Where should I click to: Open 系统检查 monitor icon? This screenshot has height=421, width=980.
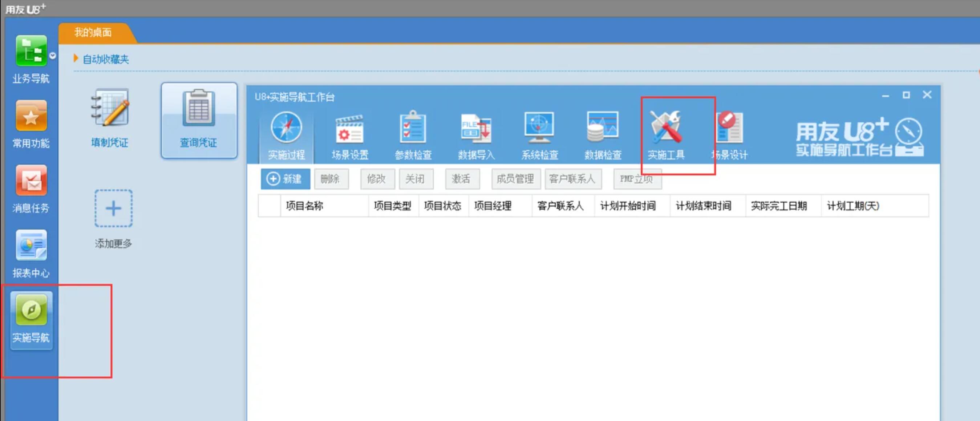(539, 136)
